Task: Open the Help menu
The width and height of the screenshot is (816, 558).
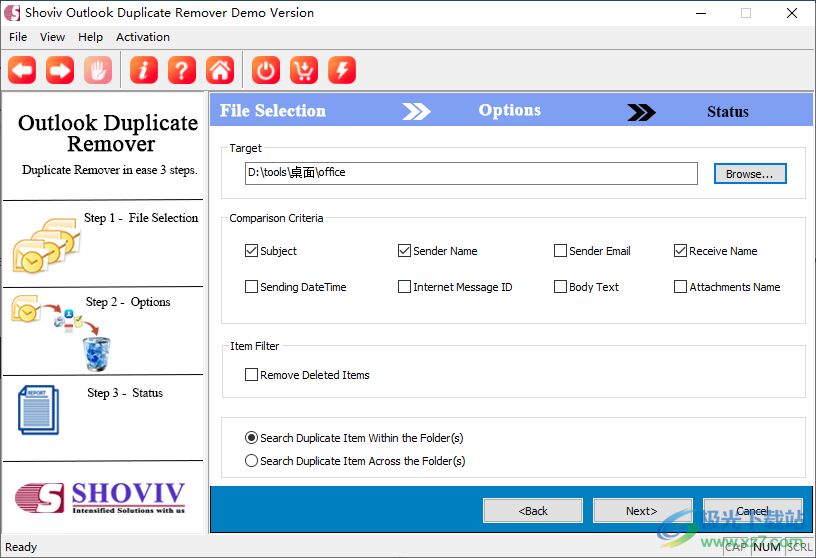Action: 91,37
